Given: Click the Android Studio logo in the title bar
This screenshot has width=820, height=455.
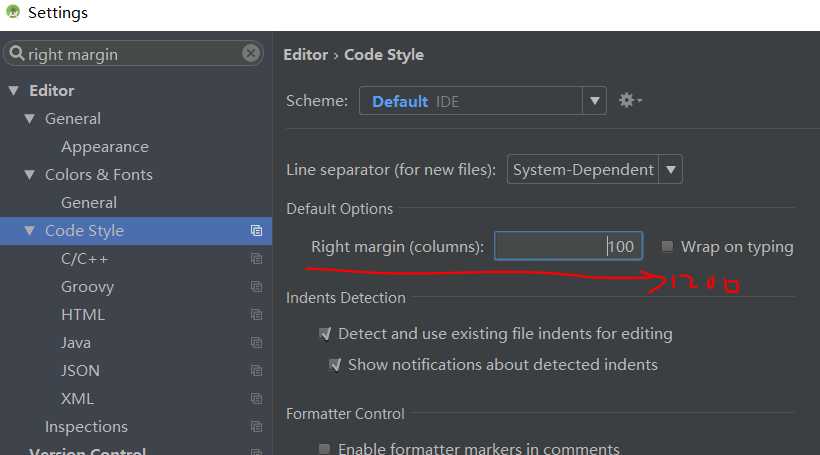Looking at the screenshot, I should [x=13, y=12].
